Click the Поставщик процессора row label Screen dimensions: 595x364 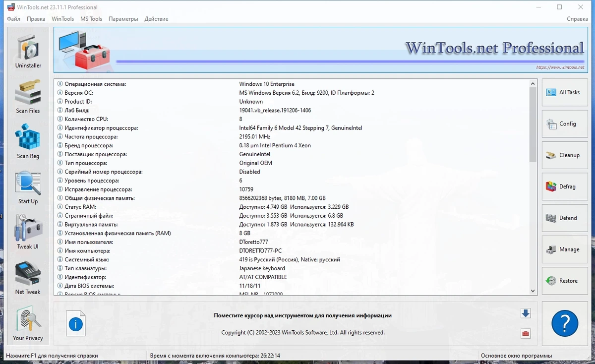(96, 154)
